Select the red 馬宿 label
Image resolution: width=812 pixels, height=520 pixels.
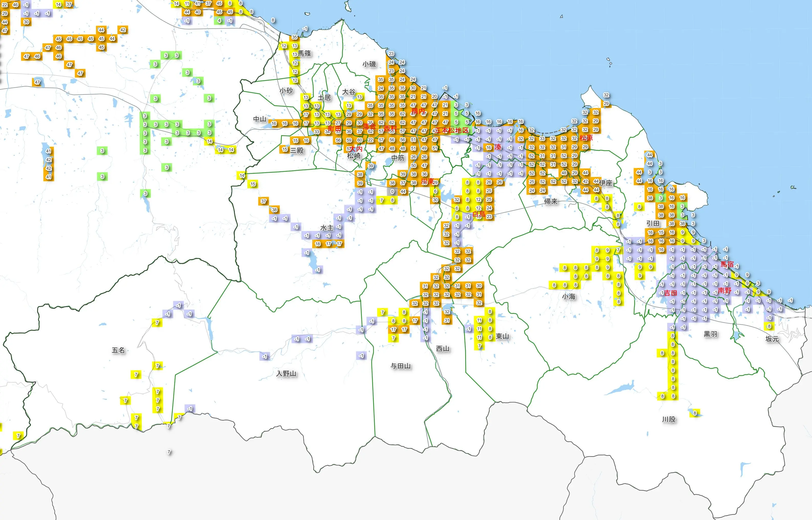[727, 264]
